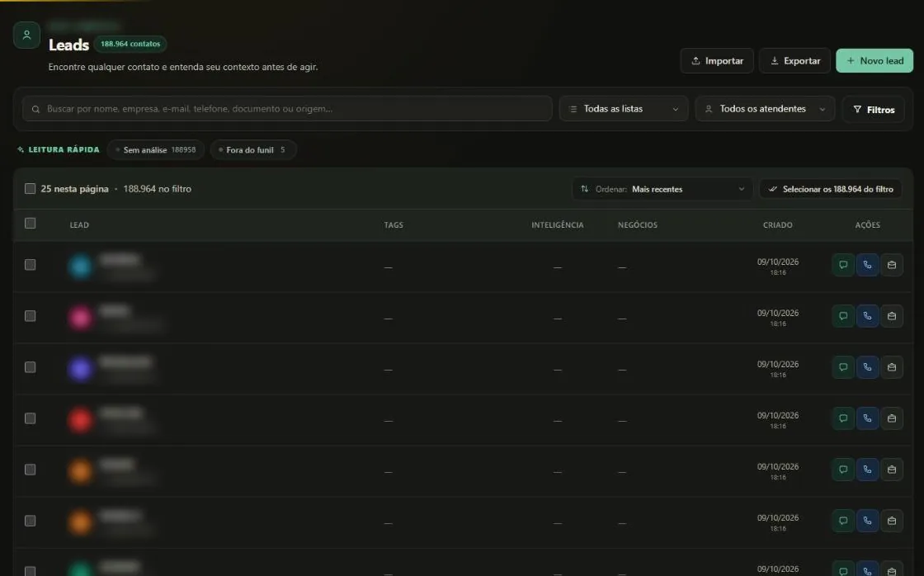Click the Importar button
This screenshot has height=576, width=924.
[717, 61]
